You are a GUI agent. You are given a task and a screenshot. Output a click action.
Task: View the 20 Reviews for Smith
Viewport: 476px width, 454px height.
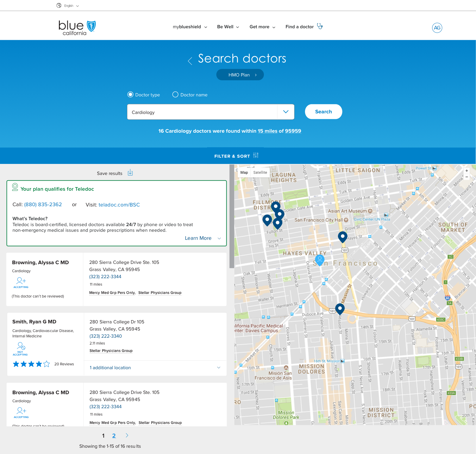tap(64, 364)
